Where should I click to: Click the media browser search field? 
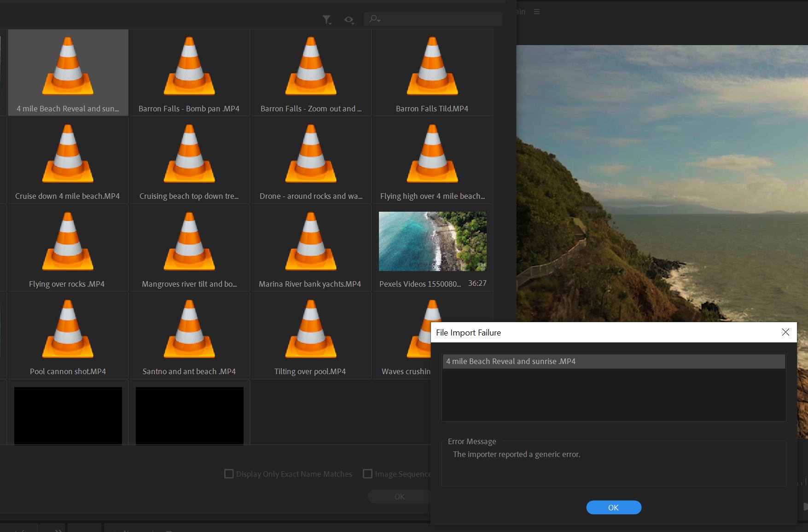pyautogui.click(x=433, y=19)
